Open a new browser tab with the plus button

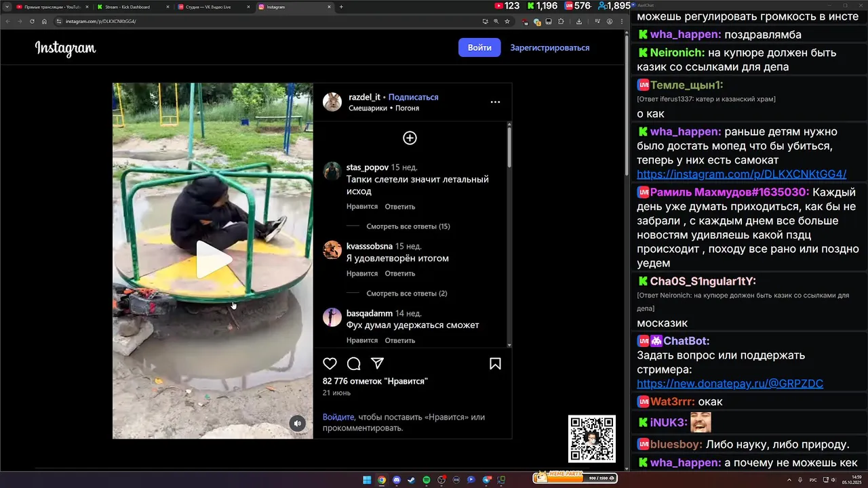341,7
